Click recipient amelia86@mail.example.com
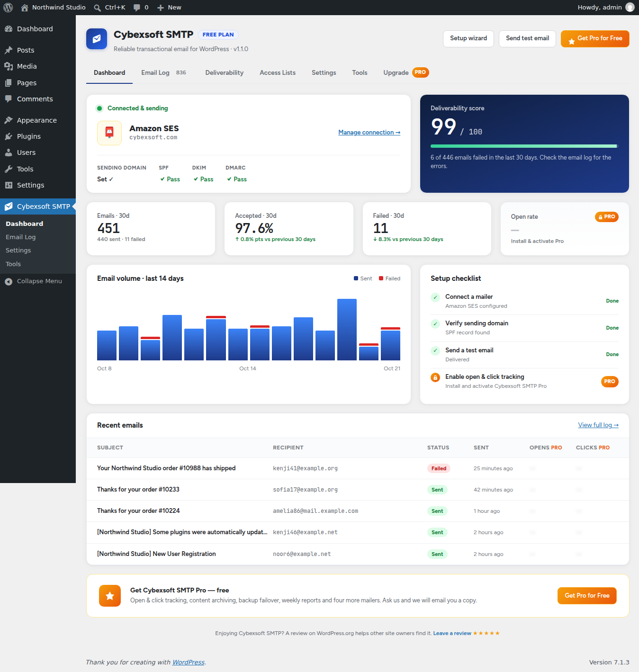Viewport: 639px width, 672px height. (x=315, y=511)
